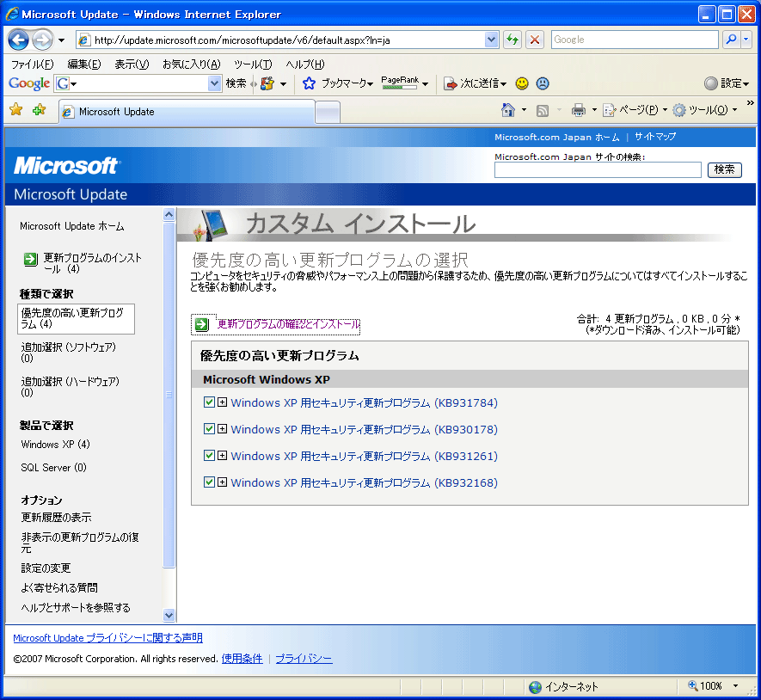Open the ヘルプ(H) menu

(304, 64)
